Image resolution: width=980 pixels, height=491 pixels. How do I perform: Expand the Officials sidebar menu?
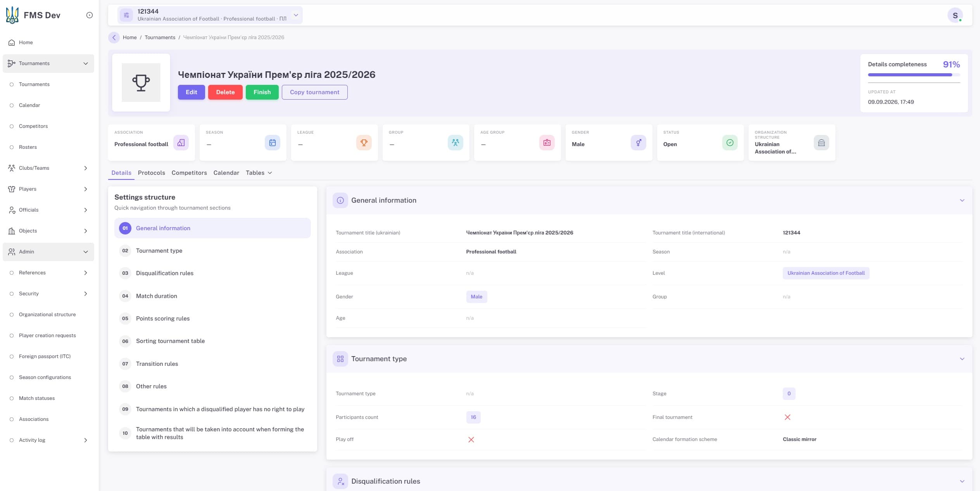click(x=48, y=210)
